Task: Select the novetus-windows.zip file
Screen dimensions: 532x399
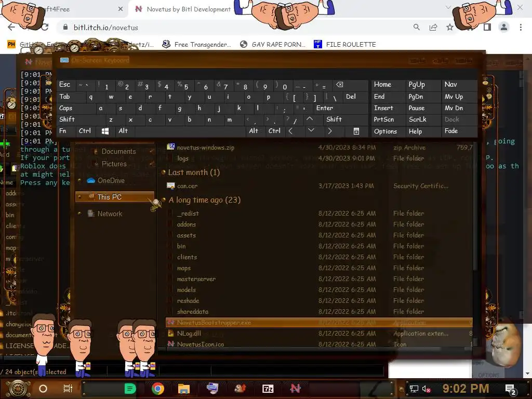Action: pyautogui.click(x=205, y=148)
